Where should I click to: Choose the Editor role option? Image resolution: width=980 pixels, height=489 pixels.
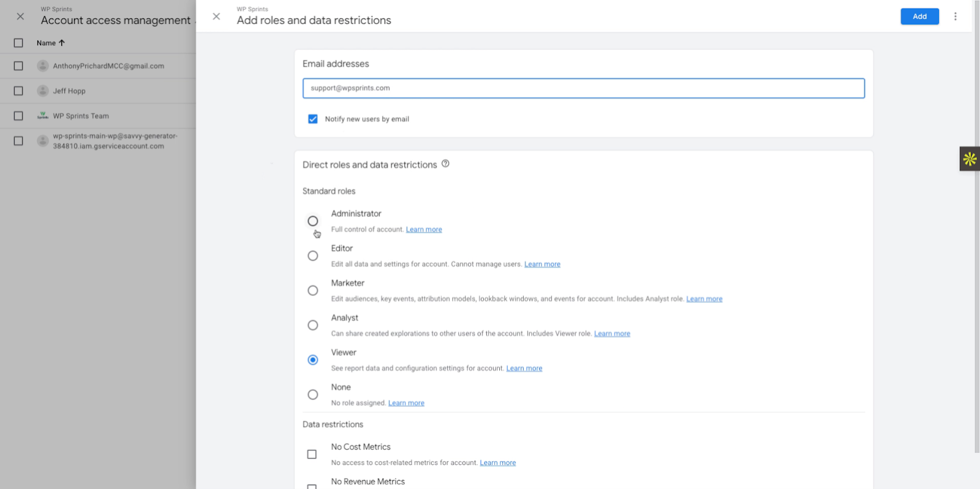pyautogui.click(x=313, y=256)
